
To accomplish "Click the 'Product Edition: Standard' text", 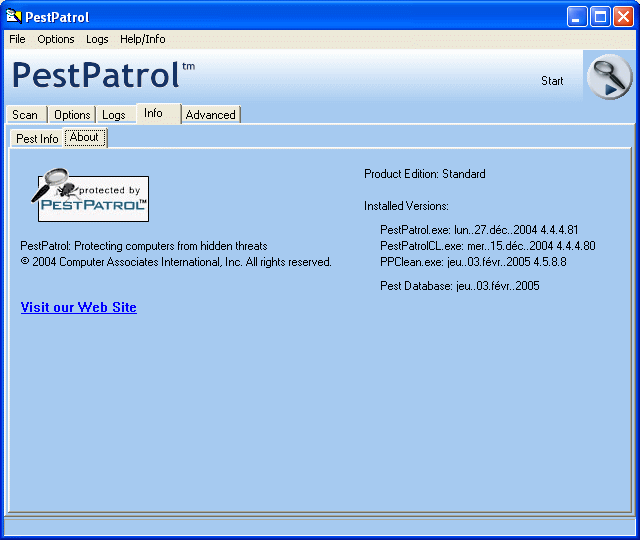I will coord(424,174).
